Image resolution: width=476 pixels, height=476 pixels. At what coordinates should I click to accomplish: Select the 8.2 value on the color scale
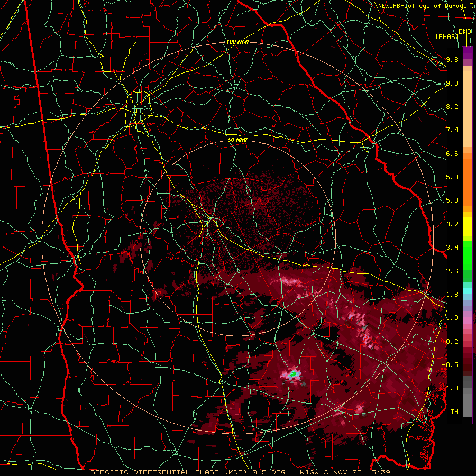pyautogui.click(x=452, y=106)
